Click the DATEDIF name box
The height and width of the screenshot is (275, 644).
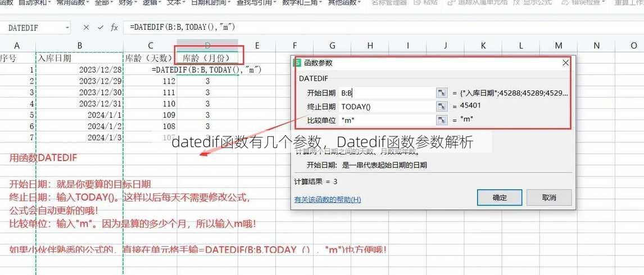[x=34, y=27]
